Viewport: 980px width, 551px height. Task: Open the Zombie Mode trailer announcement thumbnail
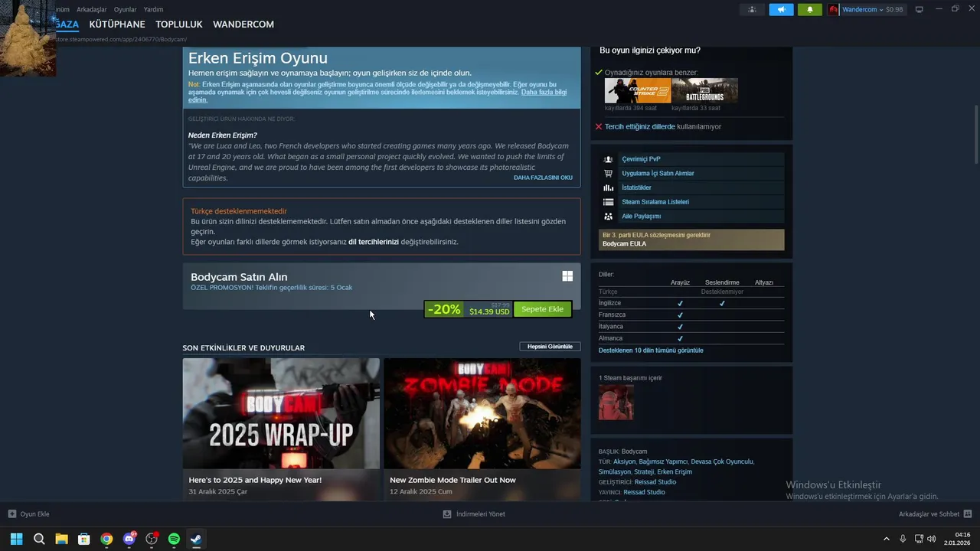pyautogui.click(x=482, y=413)
